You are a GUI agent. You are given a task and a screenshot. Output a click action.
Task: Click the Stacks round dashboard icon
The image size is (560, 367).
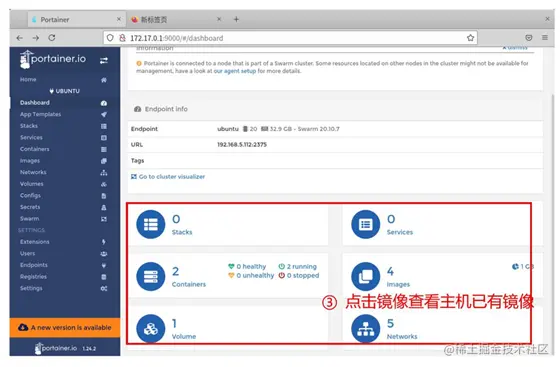(151, 225)
